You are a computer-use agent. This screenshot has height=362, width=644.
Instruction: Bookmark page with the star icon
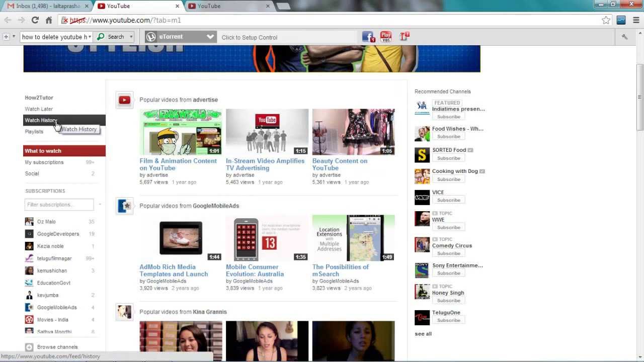(606, 20)
